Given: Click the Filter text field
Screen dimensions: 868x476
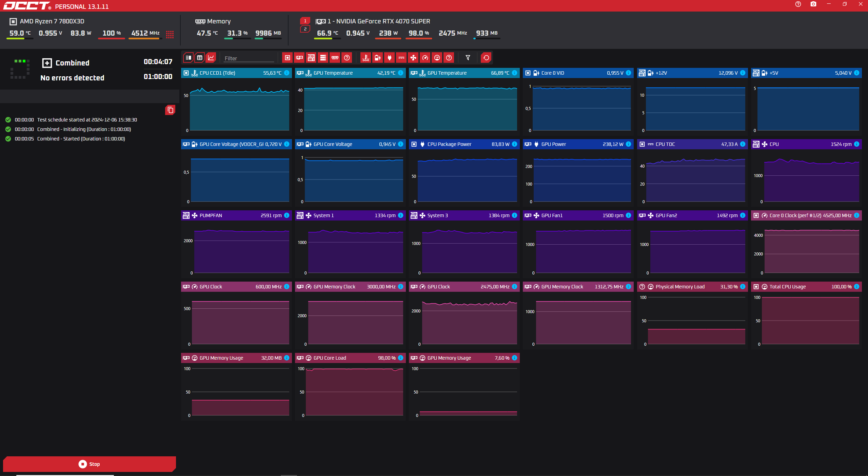Looking at the screenshot, I should click(249, 58).
